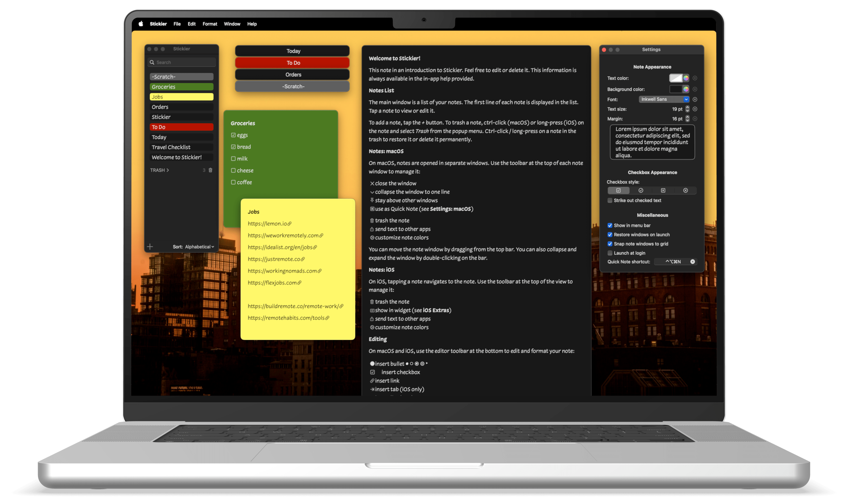This screenshot has height=504, width=848.
Task: Disable Snap note windows to grid
Action: pos(610,244)
